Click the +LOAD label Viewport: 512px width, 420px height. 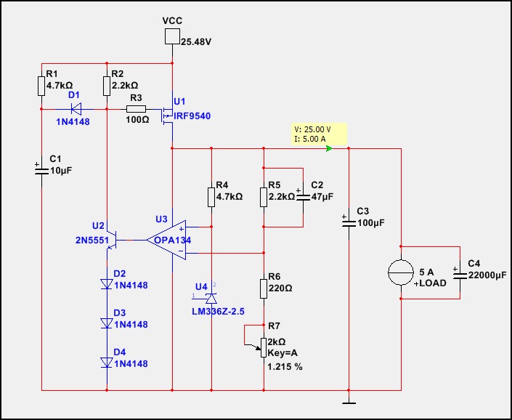point(430,283)
